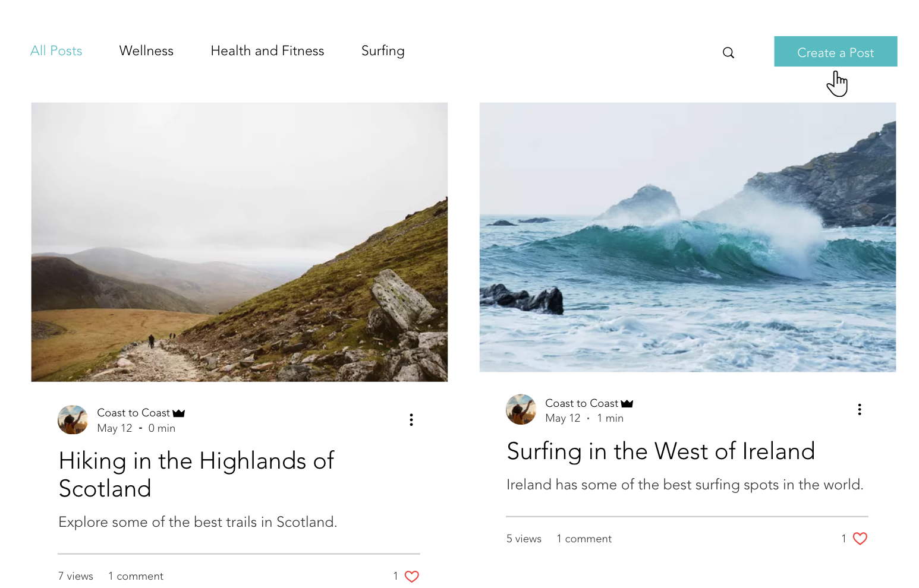Open the Hiking in the Highlands of Scotland post
Screen dimensions: 919x588
(196, 475)
